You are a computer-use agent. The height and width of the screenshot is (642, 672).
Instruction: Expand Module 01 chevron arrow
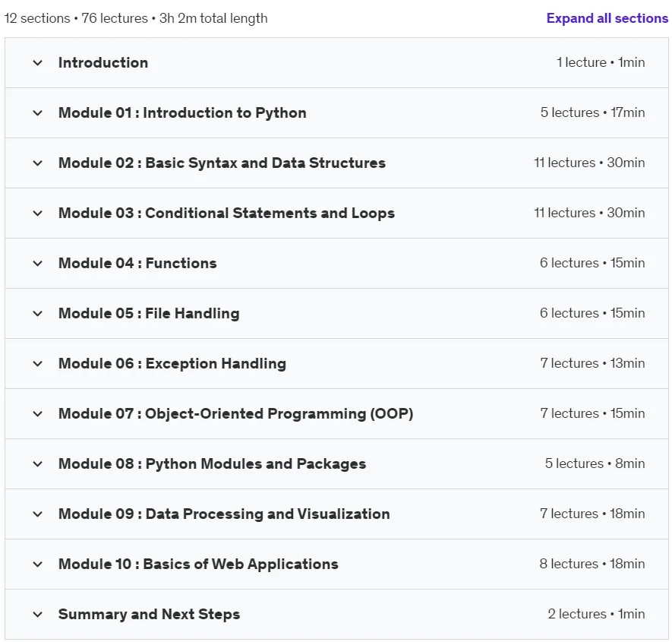(38, 113)
